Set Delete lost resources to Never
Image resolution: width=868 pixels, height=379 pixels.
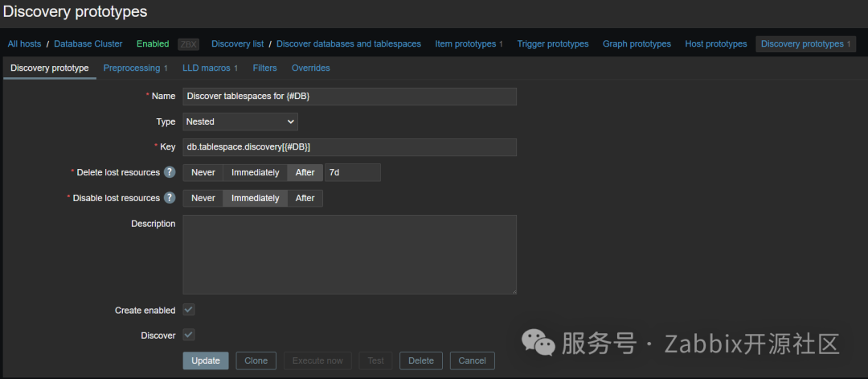pyautogui.click(x=203, y=172)
